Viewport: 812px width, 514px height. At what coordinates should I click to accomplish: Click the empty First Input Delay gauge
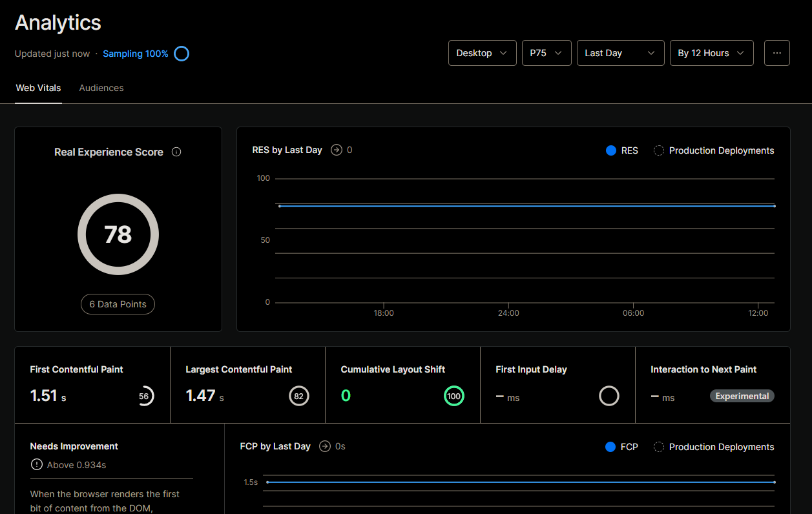(x=609, y=396)
